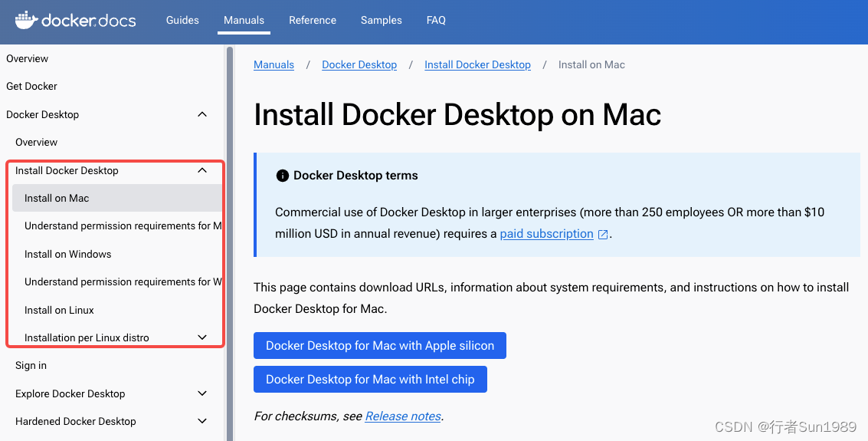Image resolution: width=868 pixels, height=441 pixels.
Task: Click the Install on Mac breadcrumb text
Action: click(591, 65)
